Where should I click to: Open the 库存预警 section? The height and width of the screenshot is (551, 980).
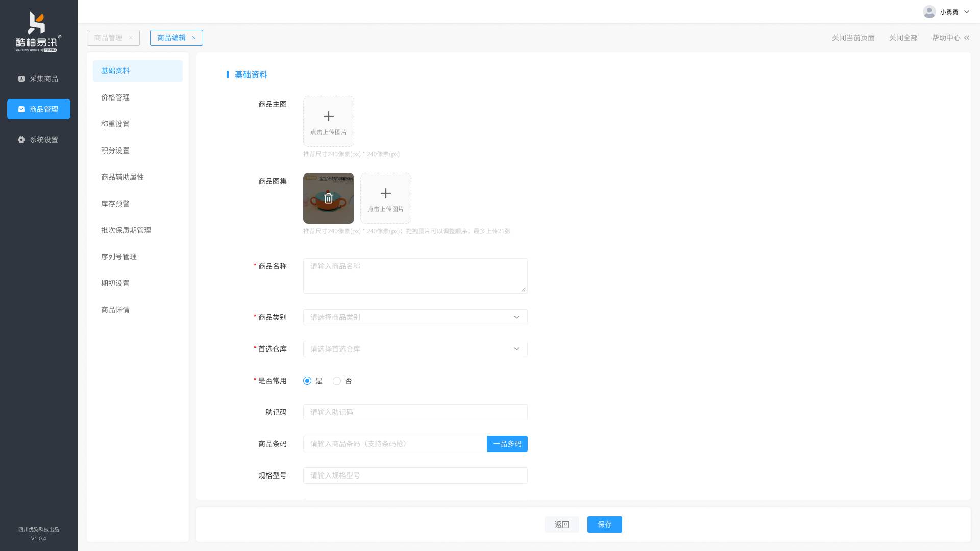point(115,204)
